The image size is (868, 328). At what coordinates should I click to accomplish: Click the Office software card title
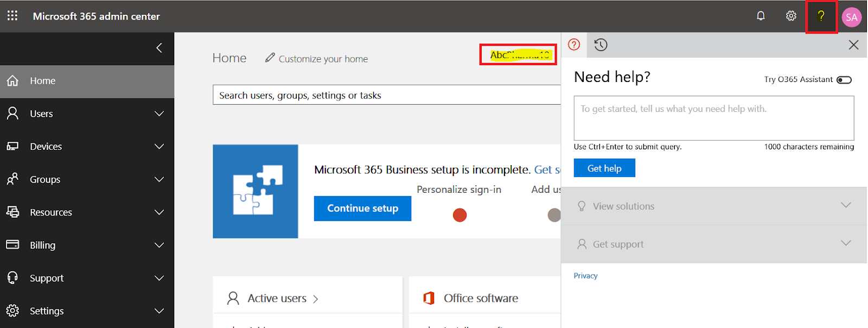click(x=481, y=298)
